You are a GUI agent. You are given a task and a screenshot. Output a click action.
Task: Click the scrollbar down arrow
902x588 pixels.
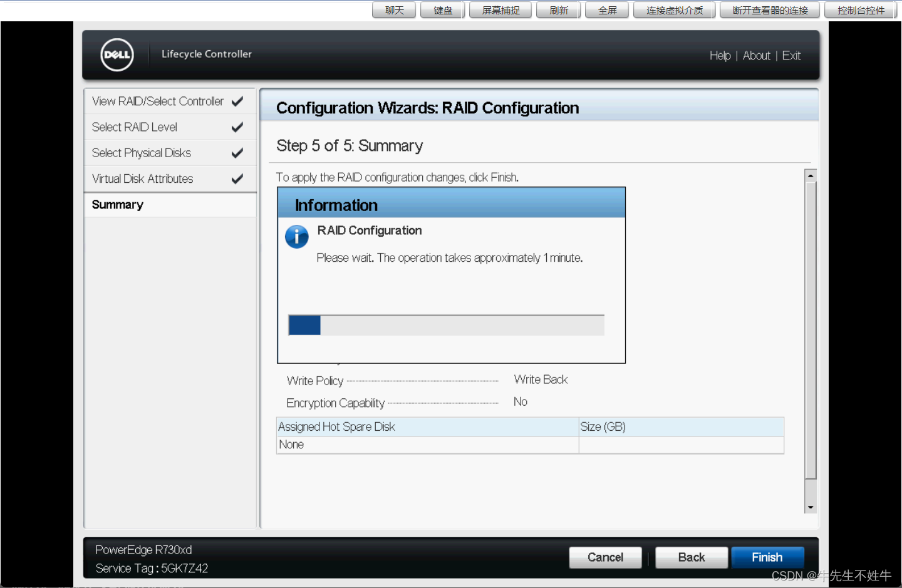pyautogui.click(x=811, y=507)
